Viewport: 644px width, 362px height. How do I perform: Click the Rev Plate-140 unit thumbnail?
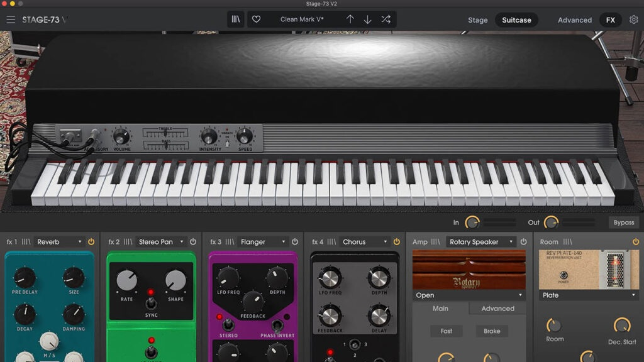[x=589, y=270]
